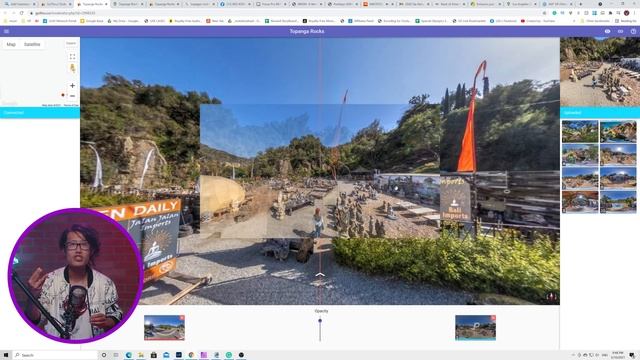Open Task View on taskbar

116,355
